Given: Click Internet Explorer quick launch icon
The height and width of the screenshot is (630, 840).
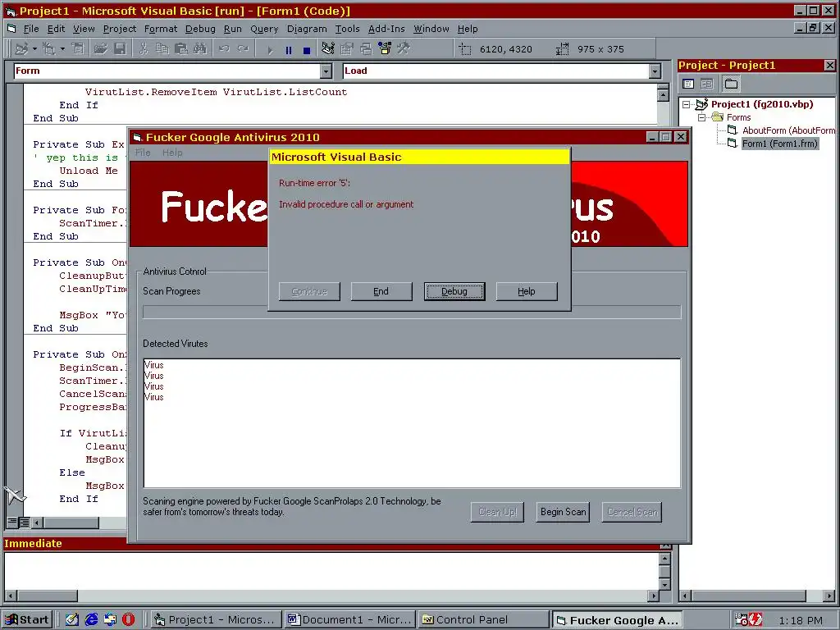Looking at the screenshot, I should pos(92,620).
